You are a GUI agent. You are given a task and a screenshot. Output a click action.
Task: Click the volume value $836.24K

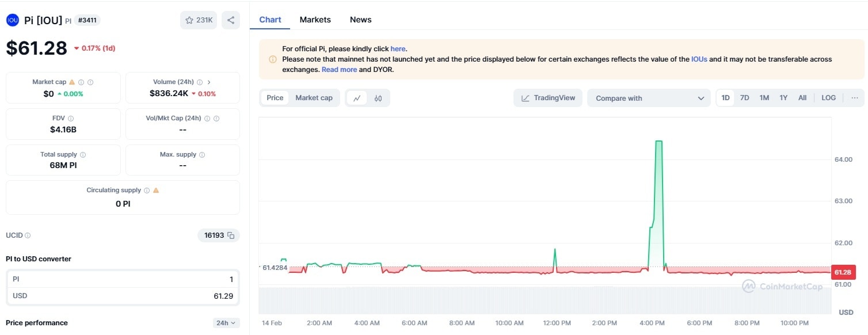click(169, 93)
